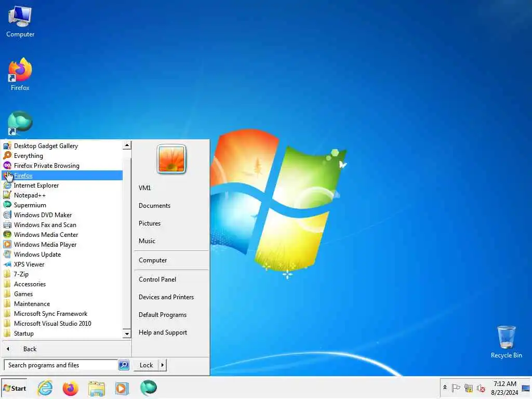This screenshot has height=399, width=532.
Task: Click the Search programs and files box
Action: point(60,365)
